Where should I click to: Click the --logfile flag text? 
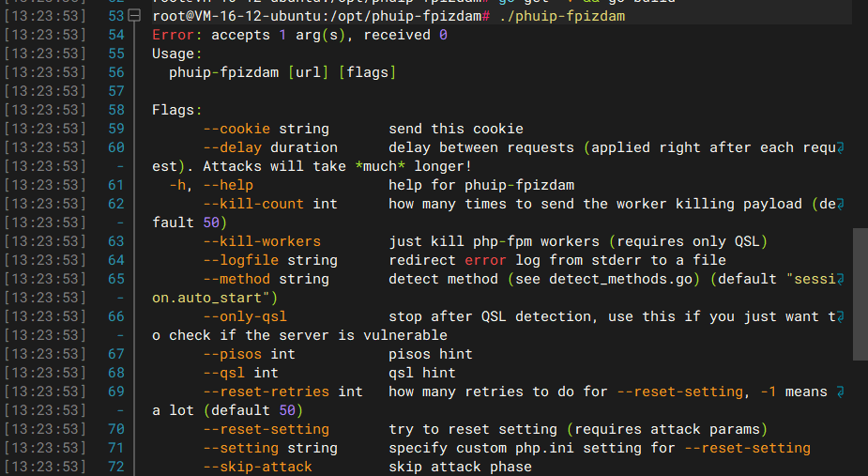point(240,260)
